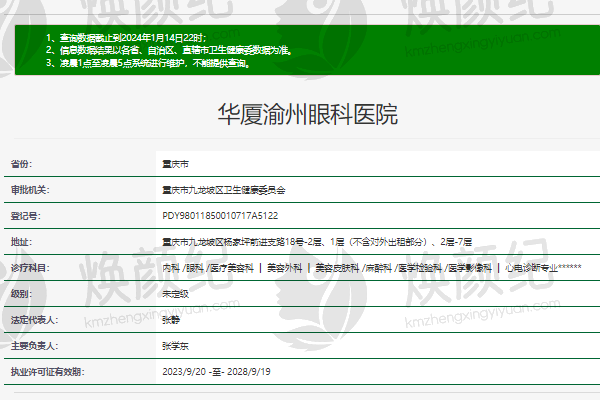Viewport: 600px width, 400px height.
Task: Click notice line 2 about 卫生健康委数据为准
Action: 169,50
